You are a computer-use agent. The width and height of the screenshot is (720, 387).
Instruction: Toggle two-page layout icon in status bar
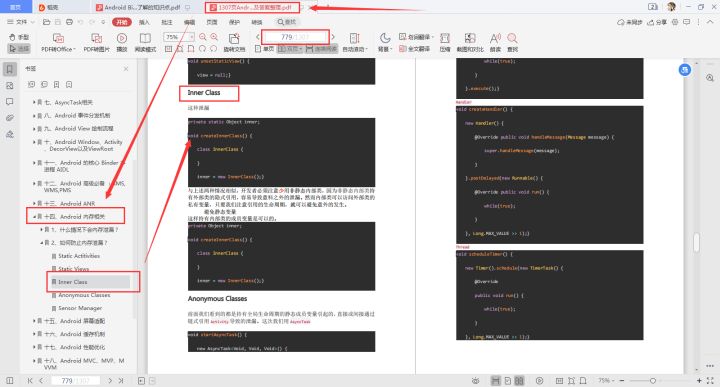[519, 381]
